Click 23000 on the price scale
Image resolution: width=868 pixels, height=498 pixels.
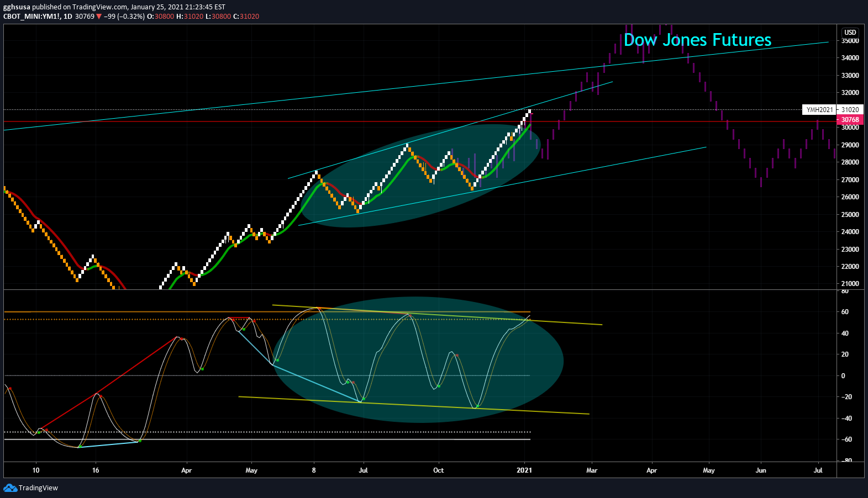(x=850, y=250)
